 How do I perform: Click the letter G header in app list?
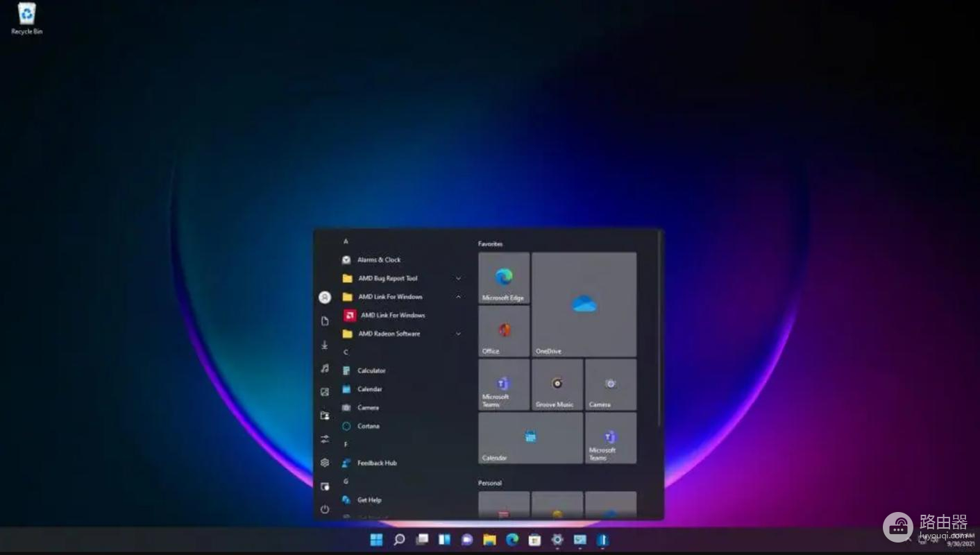346,481
